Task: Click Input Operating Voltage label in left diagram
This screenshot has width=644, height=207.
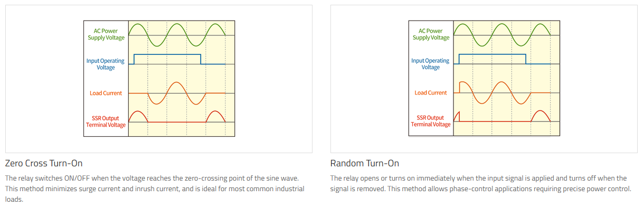Action: coord(106,64)
